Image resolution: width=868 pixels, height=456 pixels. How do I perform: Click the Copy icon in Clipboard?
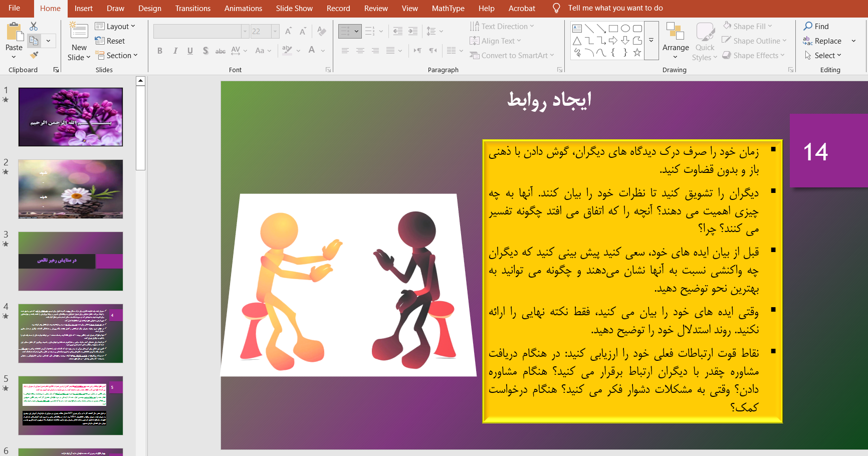click(x=34, y=41)
